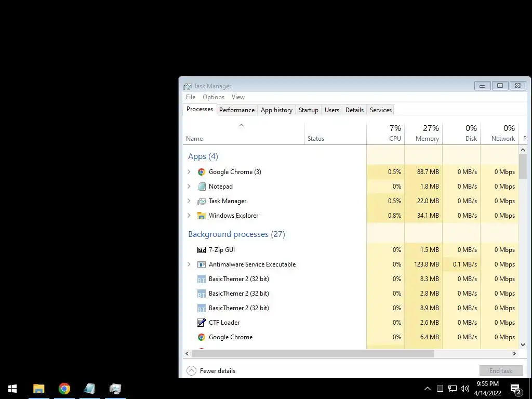Image resolution: width=532 pixels, height=399 pixels.
Task: Click the 123.8 MB memory cell
Action: [x=423, y=264]
